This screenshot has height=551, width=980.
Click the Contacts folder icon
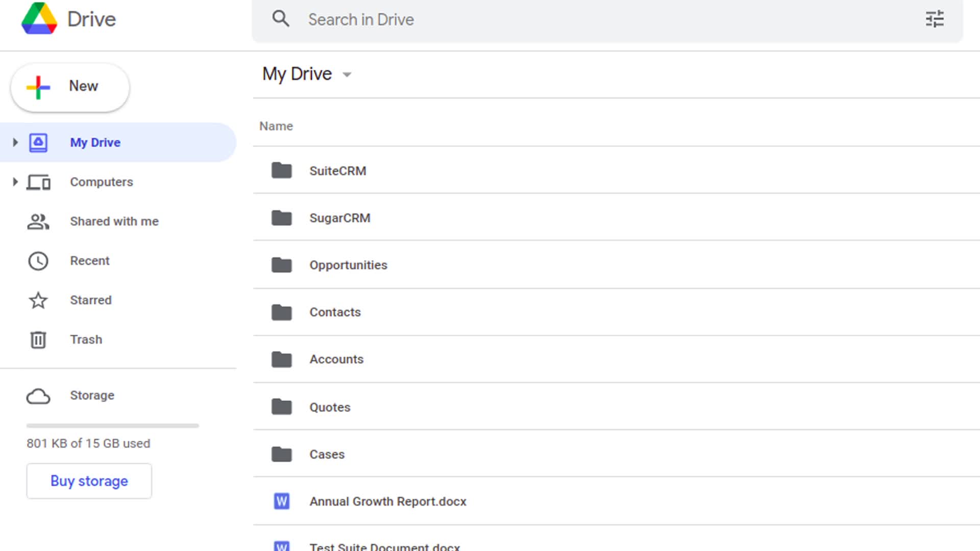coord(282,312)
